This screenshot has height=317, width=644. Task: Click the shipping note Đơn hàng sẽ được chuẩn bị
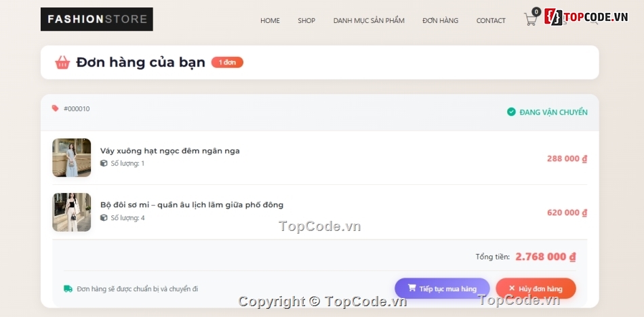click(138, 289)
